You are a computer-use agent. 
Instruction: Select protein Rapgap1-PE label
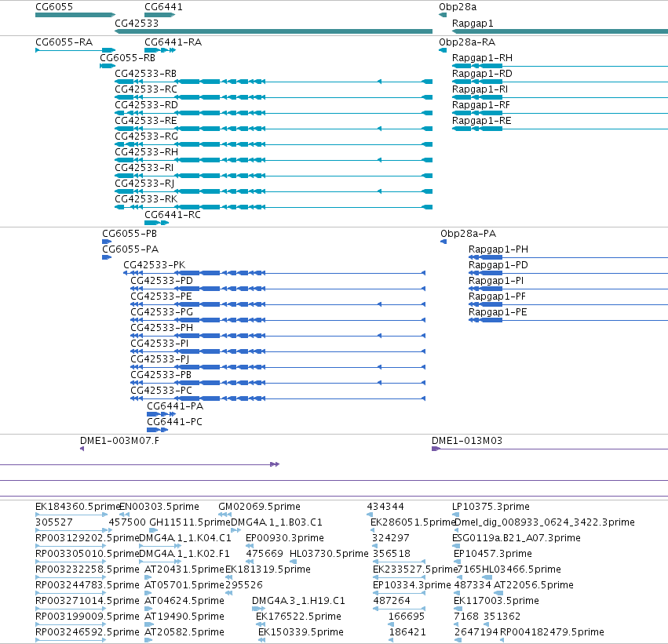tap(498, 312)
